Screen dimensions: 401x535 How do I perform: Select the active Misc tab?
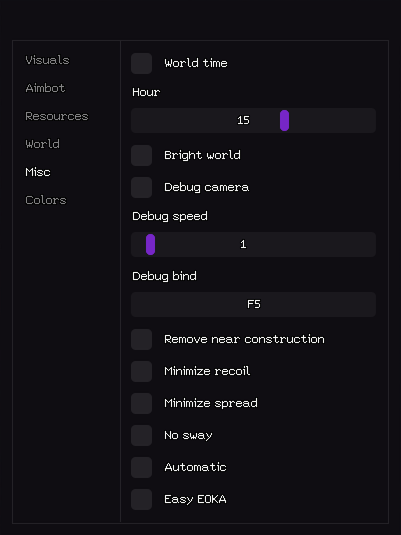(38, 172)
